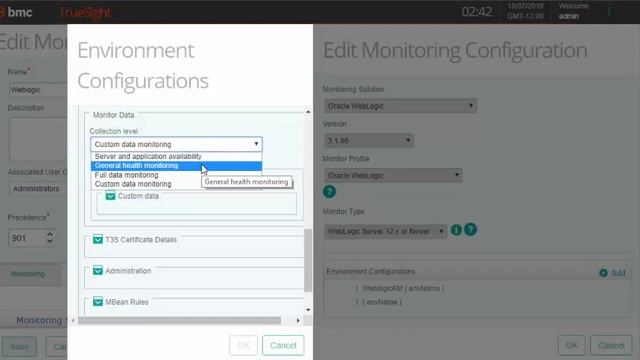Image resolution: width=640 pixels, height=360 pixels.
Task: Click the dialog horizontal scrollbar
Action: pyautogui.click(x=180, y=320)
